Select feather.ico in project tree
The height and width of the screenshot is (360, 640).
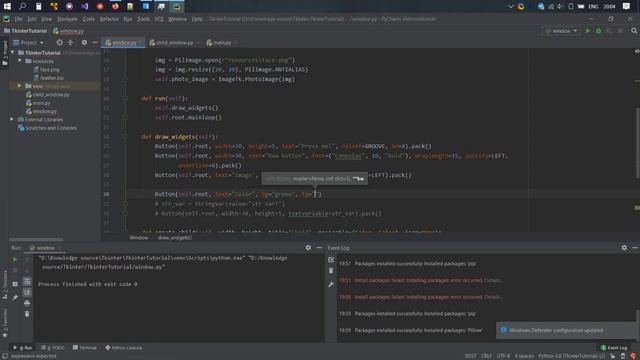(x=51, y=78)
